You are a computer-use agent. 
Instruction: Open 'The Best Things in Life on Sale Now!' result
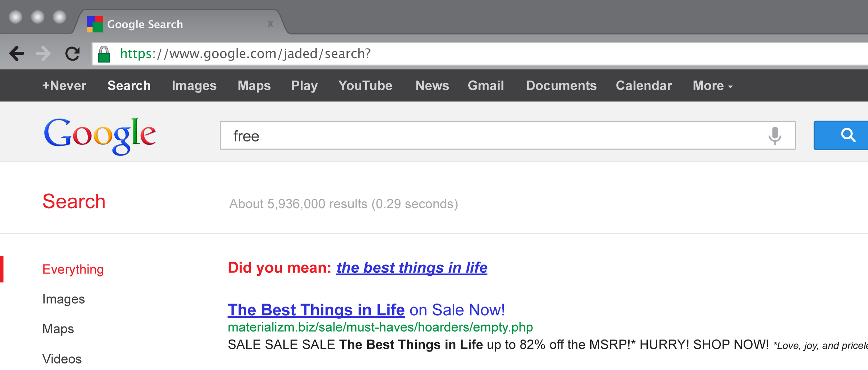(x=366, y=310)
